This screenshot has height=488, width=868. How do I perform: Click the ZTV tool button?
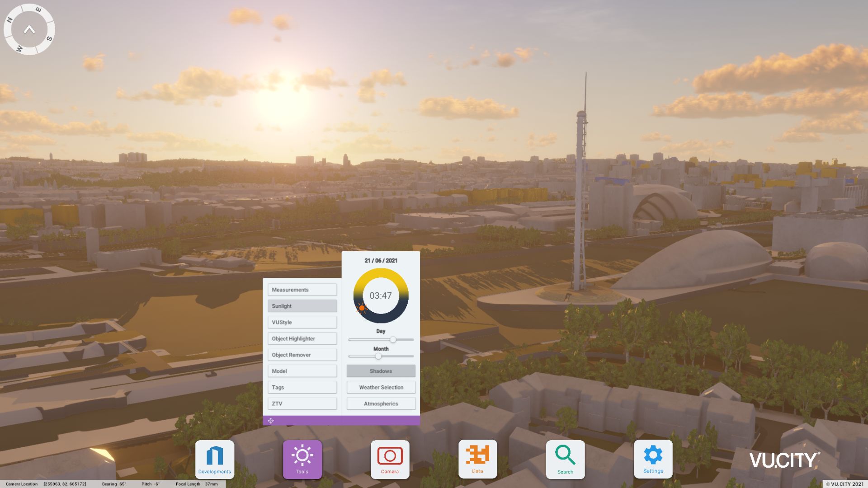pyautogui.click(x=302, y=404)
